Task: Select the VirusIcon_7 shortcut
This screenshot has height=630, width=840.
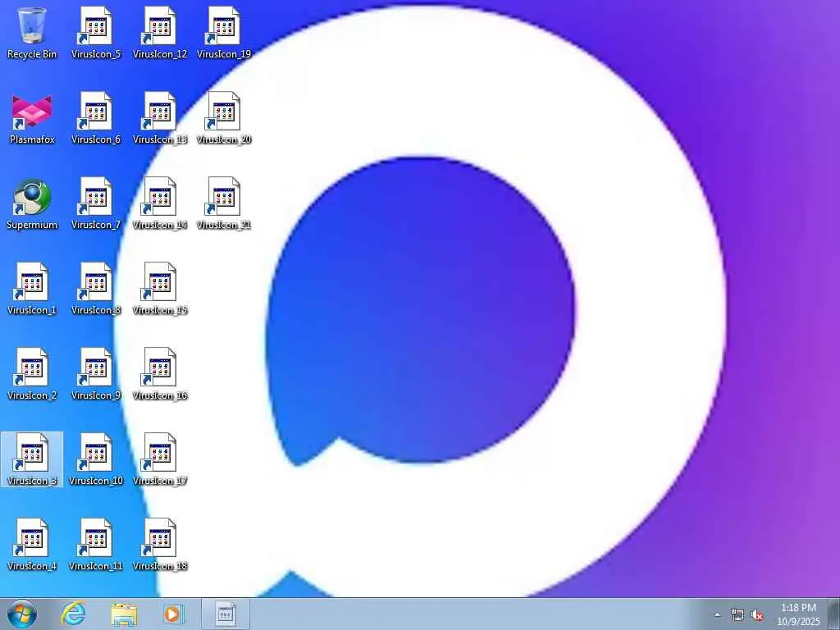Action: (96, 204)
